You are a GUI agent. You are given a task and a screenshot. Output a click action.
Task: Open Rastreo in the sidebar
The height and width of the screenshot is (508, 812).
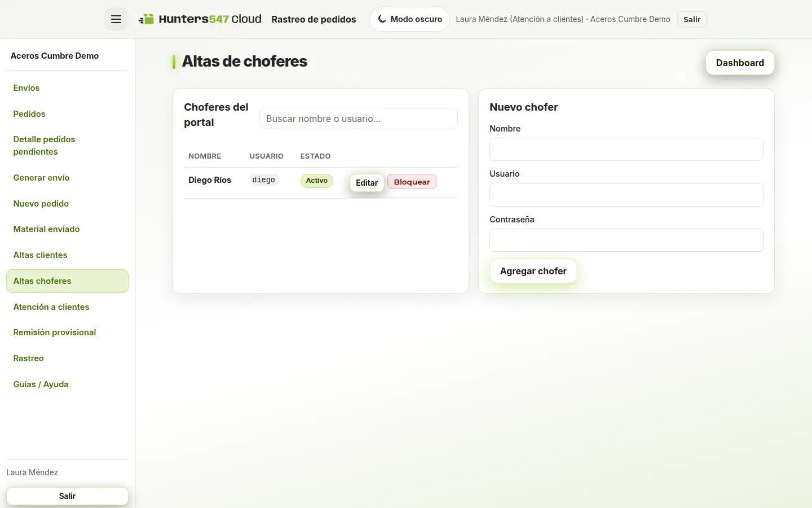(x=67, y=358)
